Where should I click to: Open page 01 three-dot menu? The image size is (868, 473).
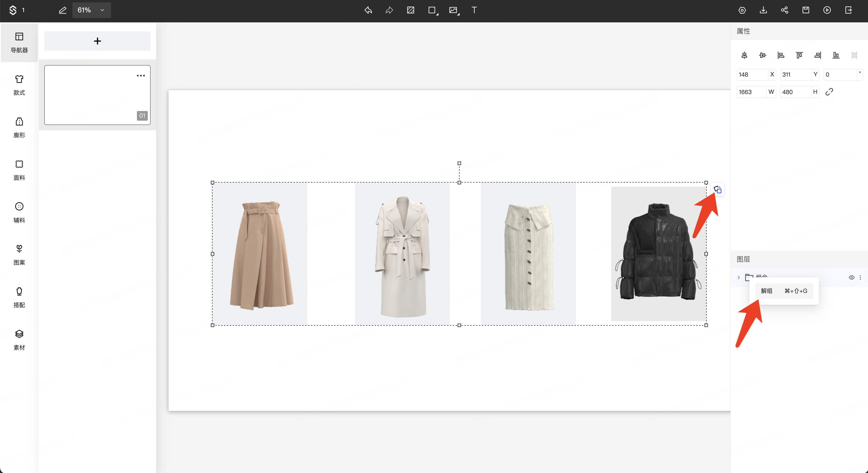141,75
